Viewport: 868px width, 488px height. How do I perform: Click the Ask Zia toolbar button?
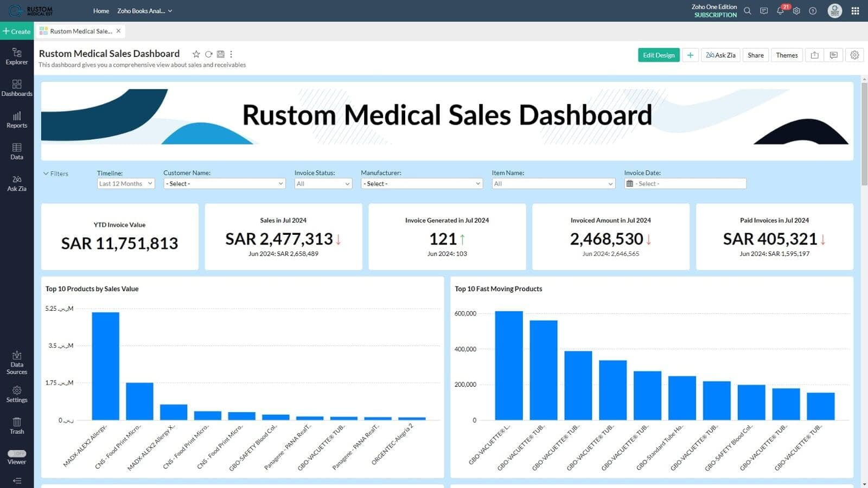point(720,55)
